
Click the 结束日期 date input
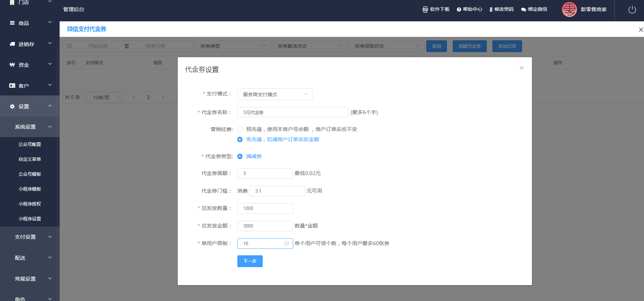155,46
